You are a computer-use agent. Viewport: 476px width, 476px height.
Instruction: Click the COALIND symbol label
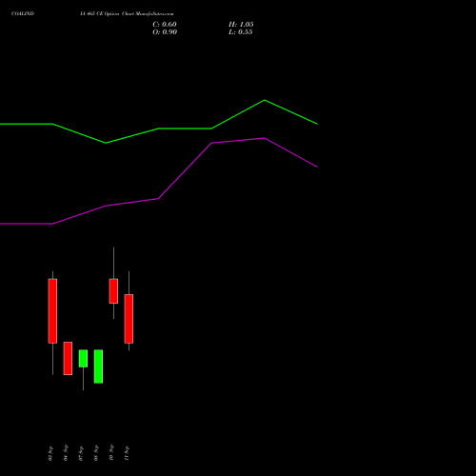pos(23,13)
